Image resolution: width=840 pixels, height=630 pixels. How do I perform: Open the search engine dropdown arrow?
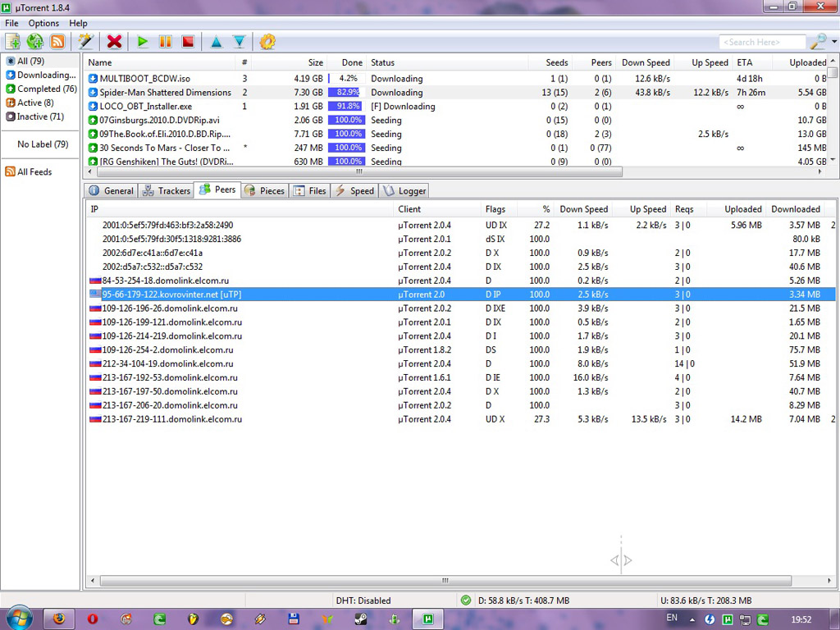coord(833,41)
